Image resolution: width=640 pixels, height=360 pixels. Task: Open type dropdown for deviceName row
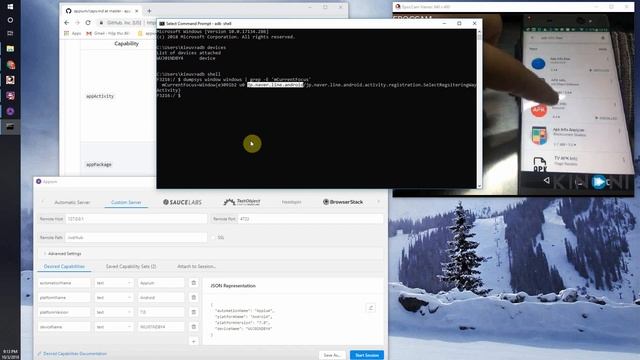click(114, 327)
